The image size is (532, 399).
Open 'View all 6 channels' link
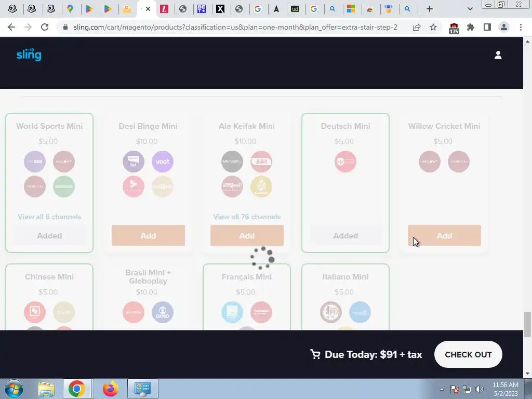49,217
